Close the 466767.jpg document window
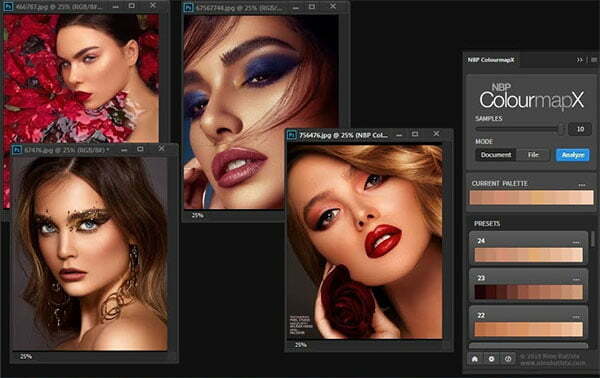This screenshot has width=600, height=378. tap(153, 5)
